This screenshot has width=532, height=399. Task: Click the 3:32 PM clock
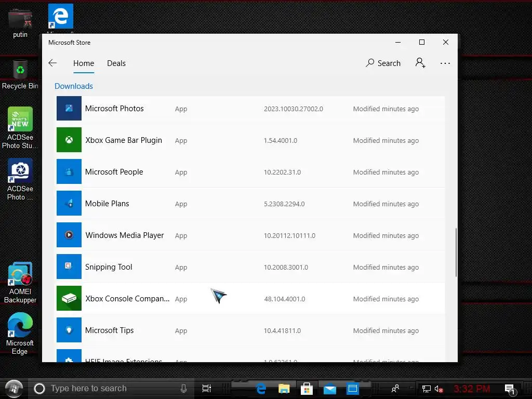[472, 389]
